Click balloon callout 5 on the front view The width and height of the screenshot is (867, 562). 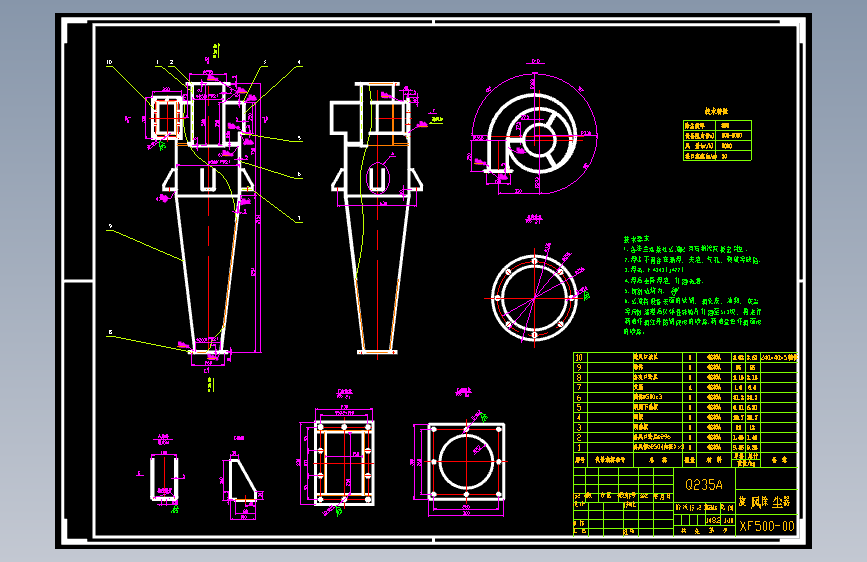(299, 138)
